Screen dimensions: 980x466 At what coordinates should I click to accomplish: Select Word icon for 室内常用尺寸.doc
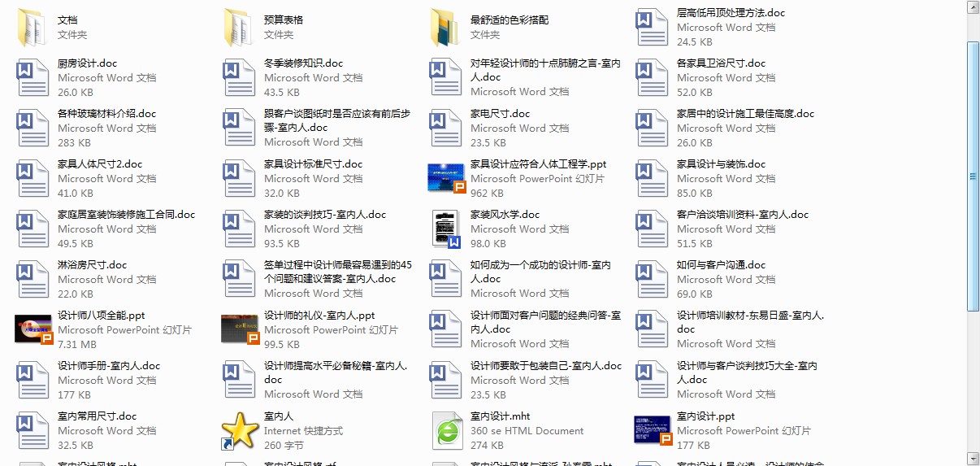click(x=33, y=431)
